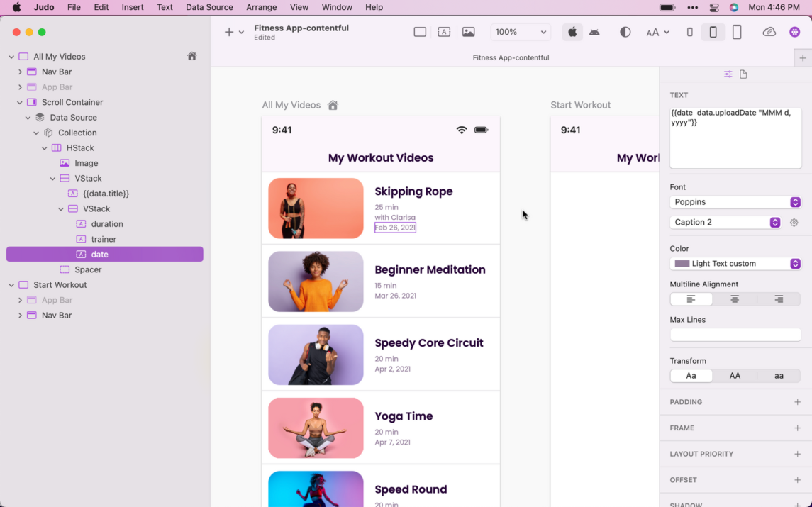The height and width of the screenshot is (507, 812).
Task: Select the large device size preview
Action: click(x=737, y=32)
